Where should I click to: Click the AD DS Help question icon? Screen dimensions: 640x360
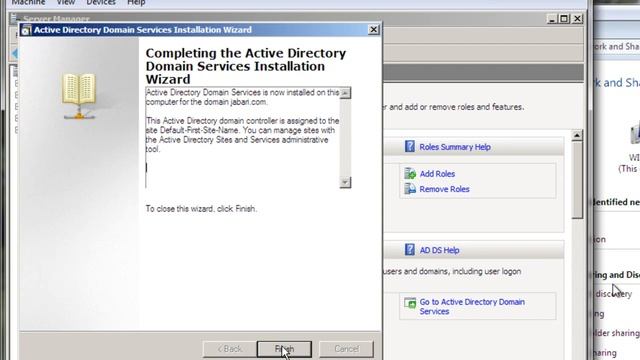[409, 249]
